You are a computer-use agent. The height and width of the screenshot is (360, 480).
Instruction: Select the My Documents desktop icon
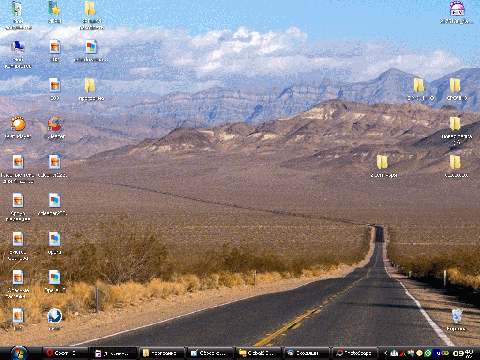coord(18,15)
